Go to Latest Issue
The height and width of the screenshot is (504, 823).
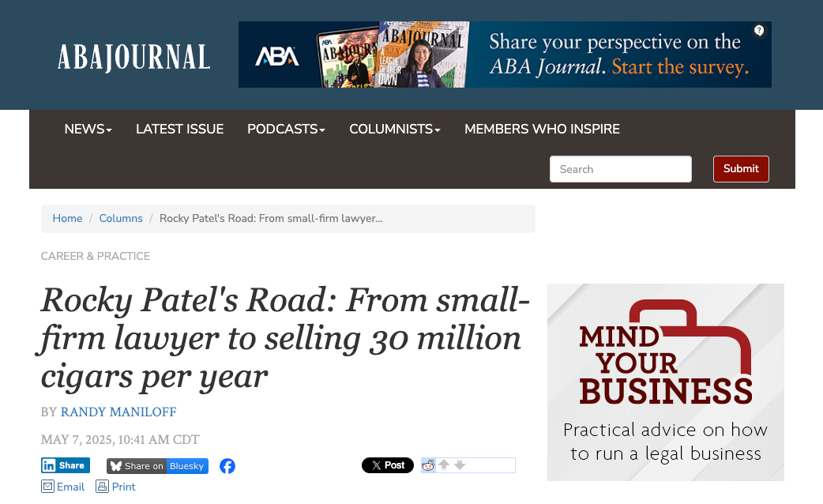point(179,129)
